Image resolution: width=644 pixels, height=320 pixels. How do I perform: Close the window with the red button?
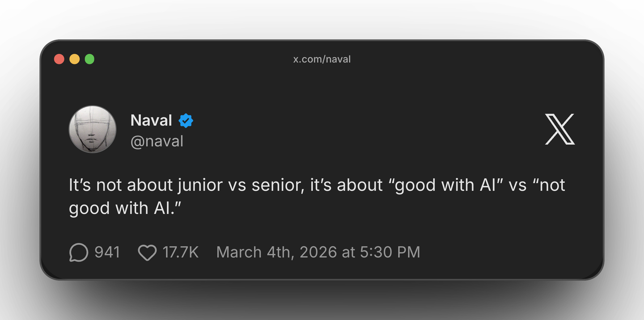(59, 59)
